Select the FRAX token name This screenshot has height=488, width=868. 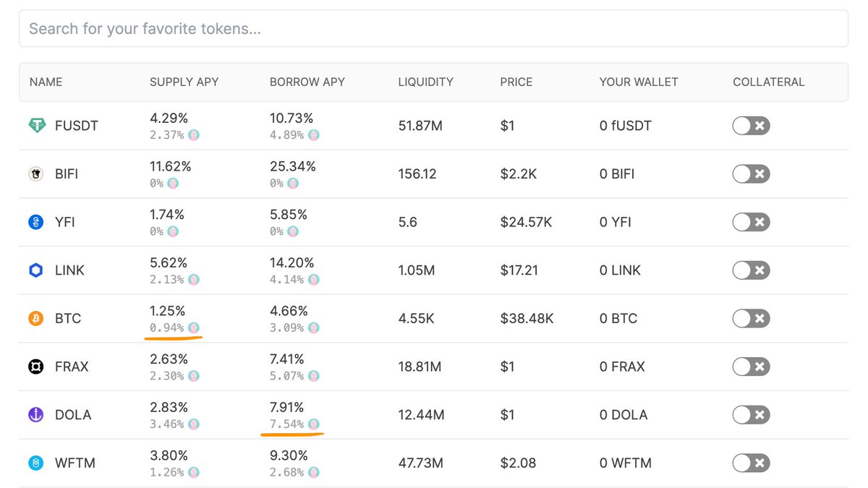(x=72, y=367)
